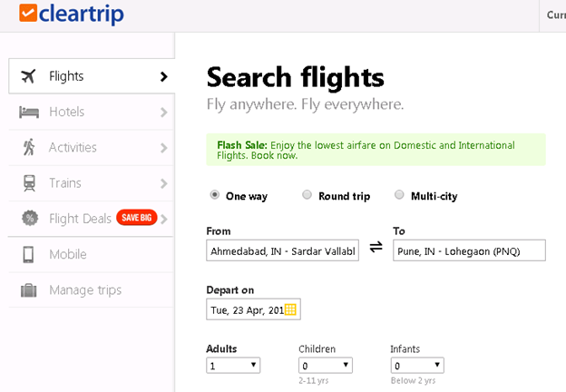Click the hiker Activities icon
The image size is (566, 392).
coord(29,147)
